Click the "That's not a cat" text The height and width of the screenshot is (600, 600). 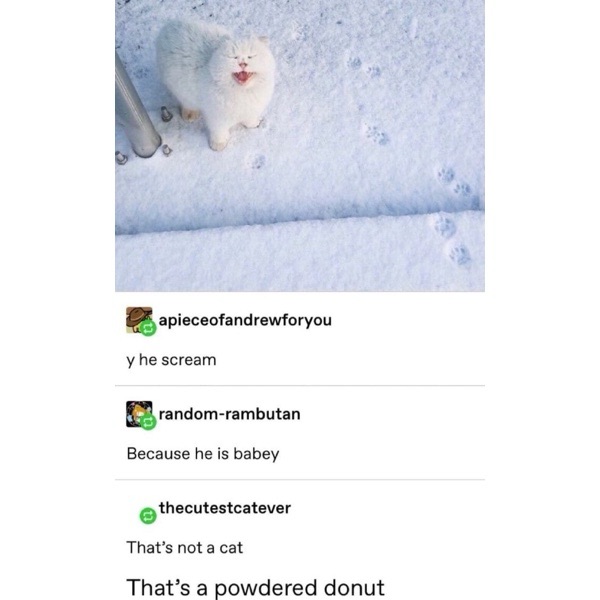(184, 548)
